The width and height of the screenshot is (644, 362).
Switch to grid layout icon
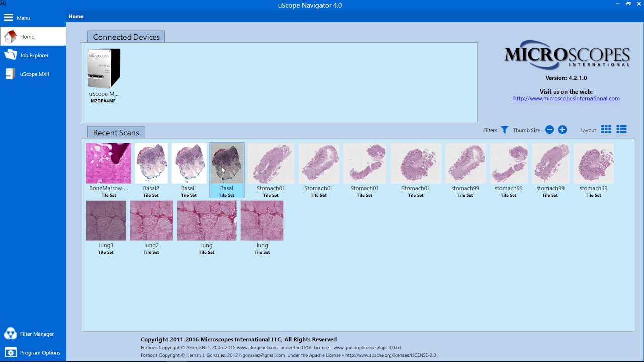pyautogui.click(x=606, y=129)
